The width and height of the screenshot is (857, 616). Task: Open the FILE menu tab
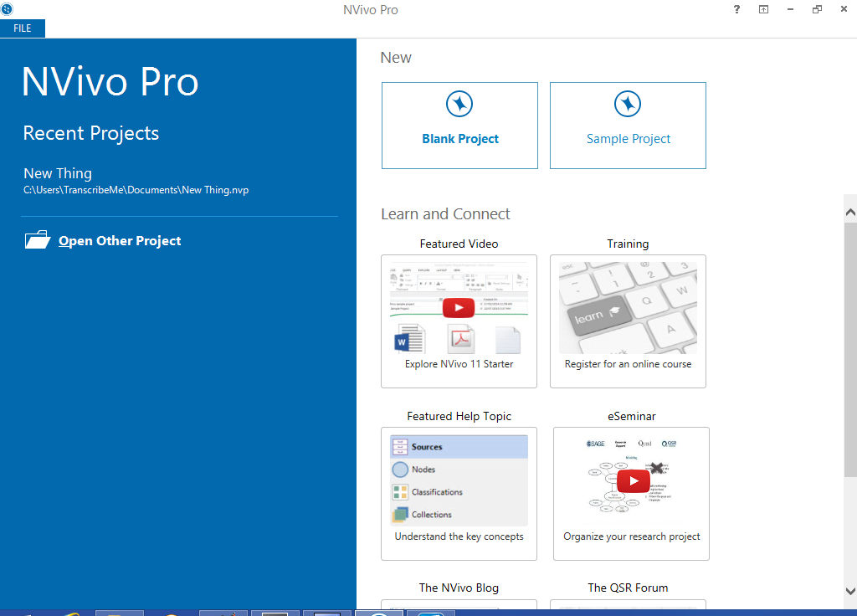(23, 28)
